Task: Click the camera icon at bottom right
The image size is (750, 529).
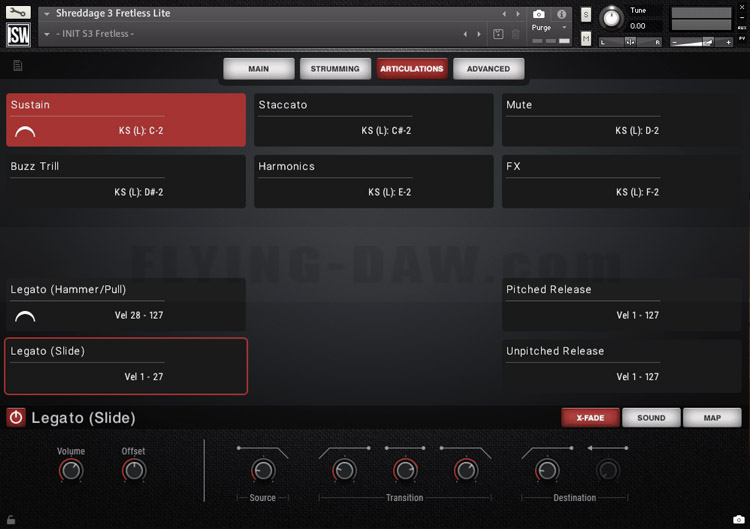Action: coord(739,519)
